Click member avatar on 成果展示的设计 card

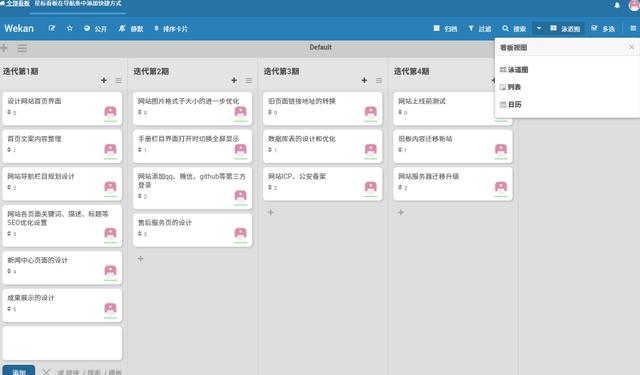110,308
